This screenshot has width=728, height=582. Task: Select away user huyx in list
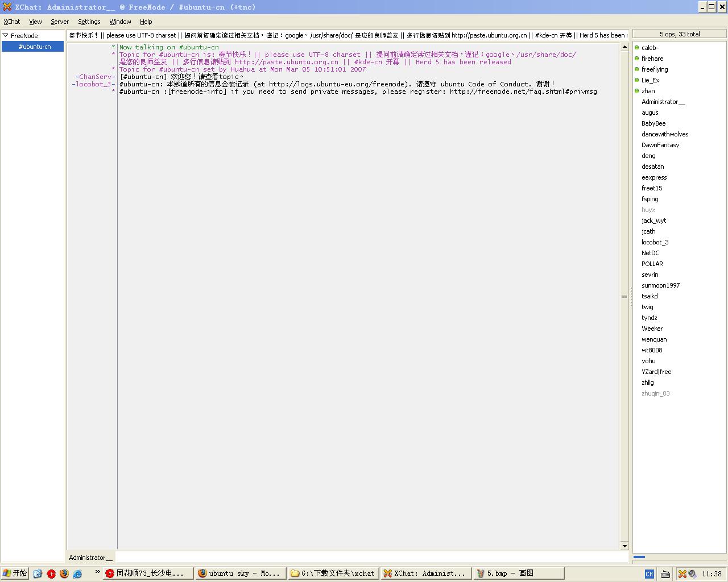(x=648, y=210)
